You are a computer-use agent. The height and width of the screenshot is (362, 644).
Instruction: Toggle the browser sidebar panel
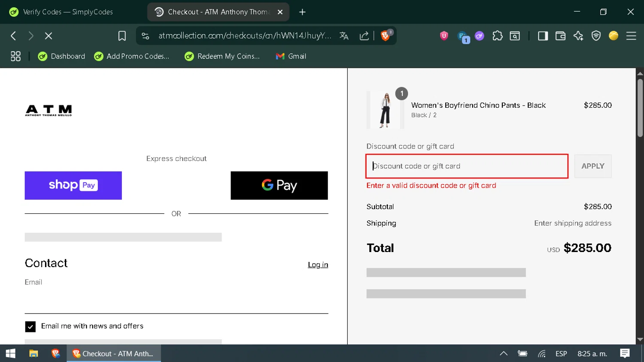click(x=543, y=36)
